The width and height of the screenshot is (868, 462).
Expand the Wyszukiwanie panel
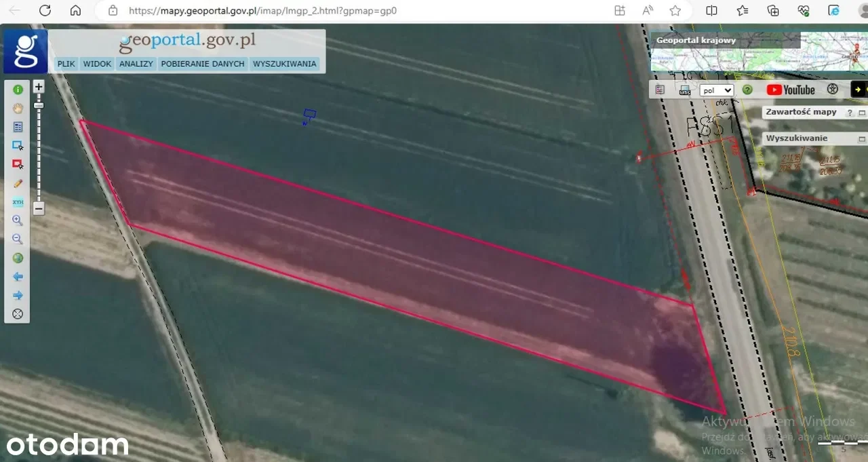pos(863,139)
